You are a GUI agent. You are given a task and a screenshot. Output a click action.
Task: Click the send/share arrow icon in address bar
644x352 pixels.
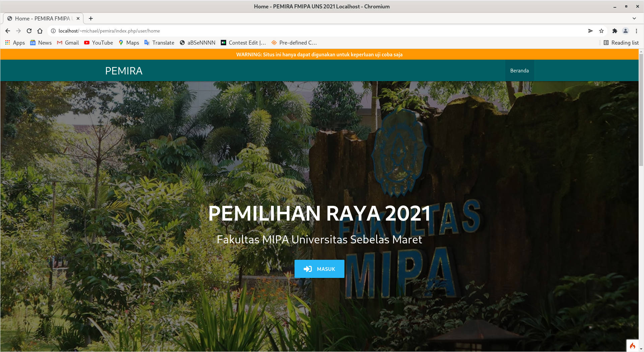pos(590,31)
